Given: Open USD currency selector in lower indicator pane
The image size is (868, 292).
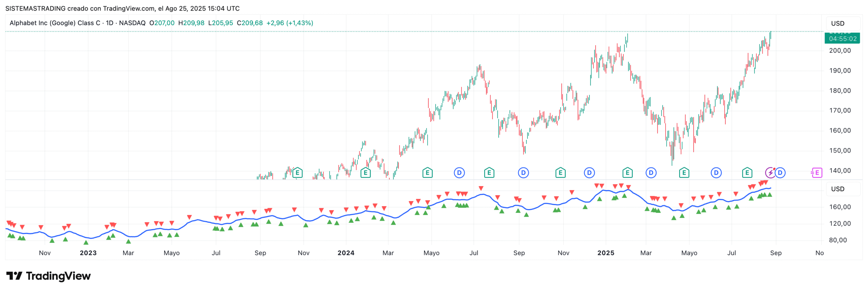Looking at the screenshot, I should [837, 189].
